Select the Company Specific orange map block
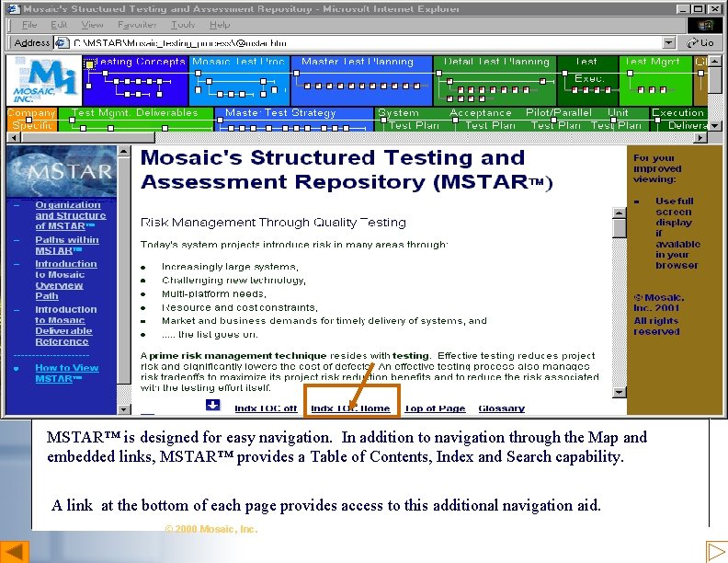728x563 pixels. (32, 119)
